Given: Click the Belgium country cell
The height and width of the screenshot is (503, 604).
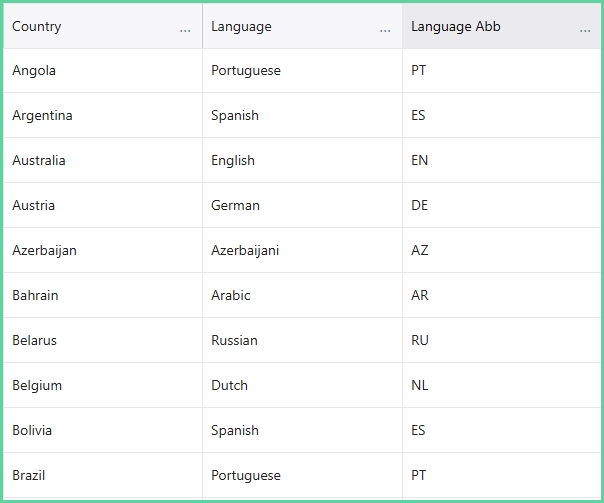Looking at the screenshot, I should [103, 386].
